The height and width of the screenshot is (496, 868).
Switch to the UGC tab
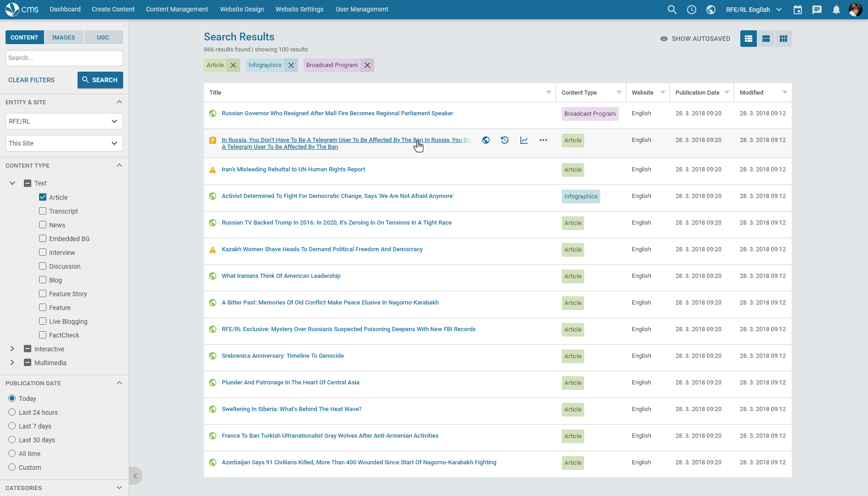click(x=103, y=37)
